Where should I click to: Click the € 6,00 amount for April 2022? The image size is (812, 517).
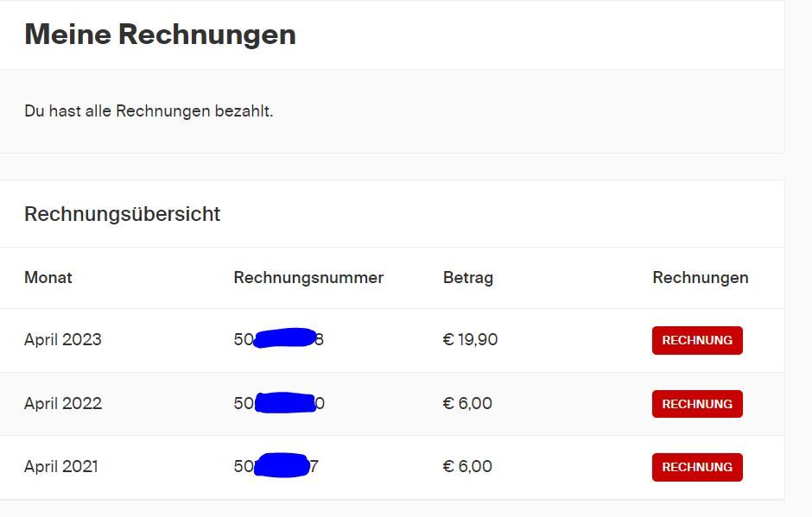(467, 403)
